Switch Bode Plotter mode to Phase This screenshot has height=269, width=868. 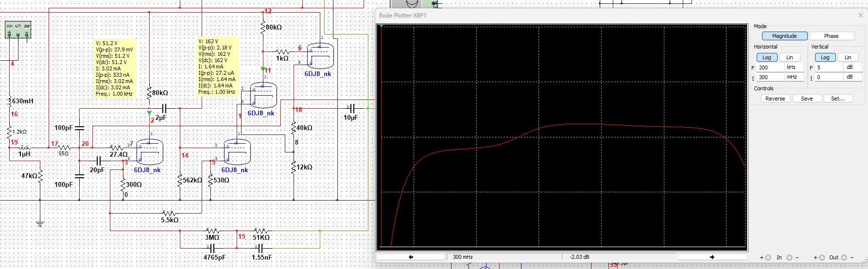click(831, 36)
